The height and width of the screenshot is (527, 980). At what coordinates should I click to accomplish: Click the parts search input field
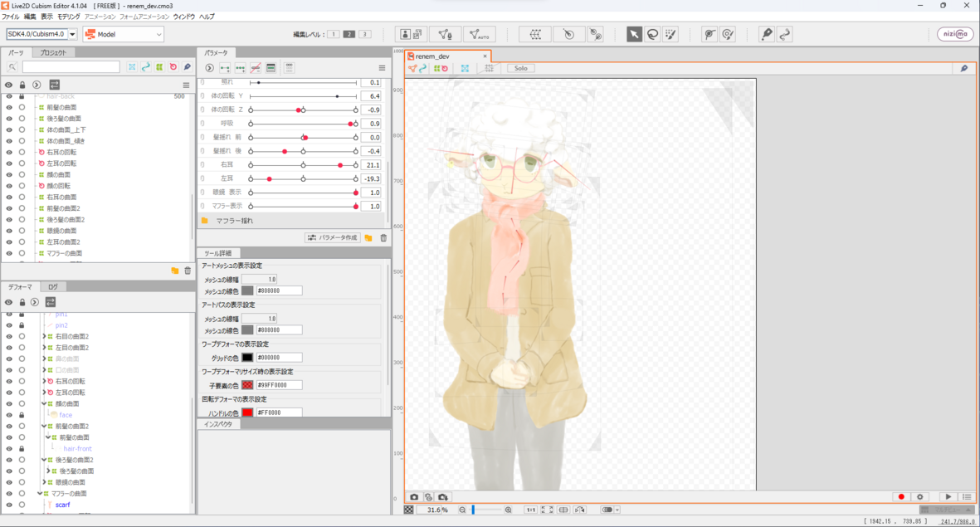click(71, 67)
